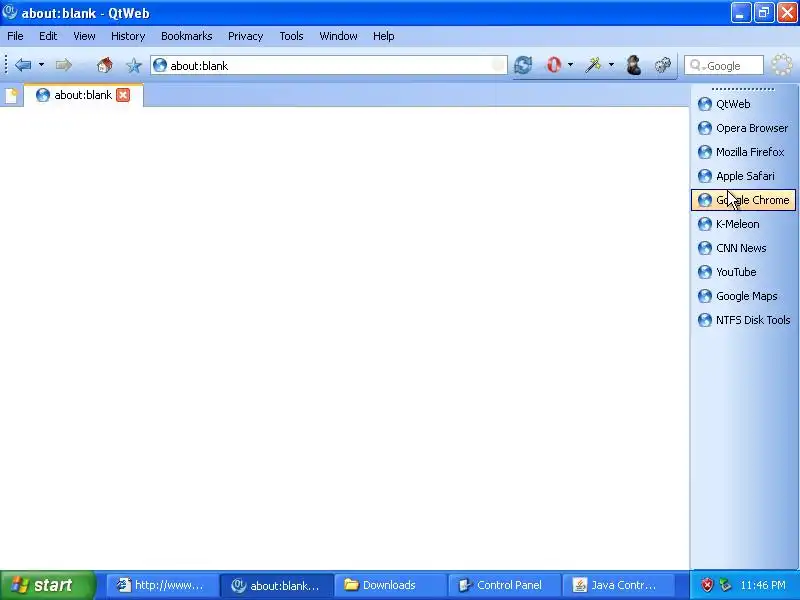Screen dimensions: 800x600
Task: Select the about:blank tab
Action: tap(84, 95)
